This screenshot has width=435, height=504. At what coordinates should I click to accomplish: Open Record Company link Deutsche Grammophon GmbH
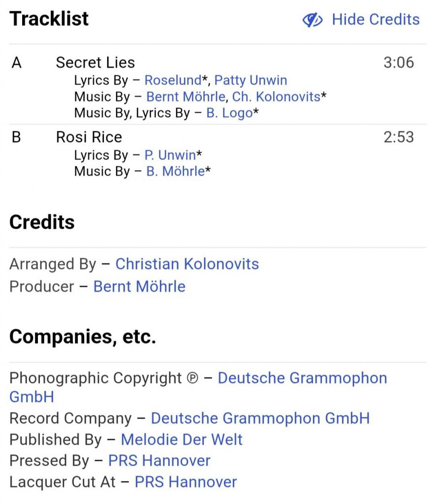[260, 418]
